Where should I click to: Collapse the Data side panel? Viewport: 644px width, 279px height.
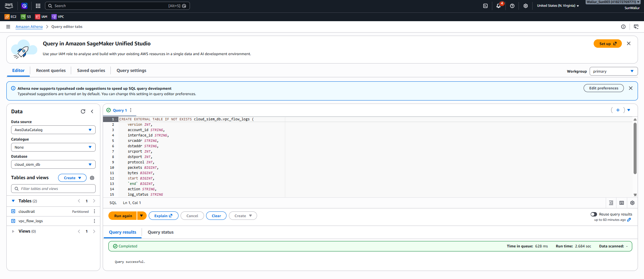92,111
